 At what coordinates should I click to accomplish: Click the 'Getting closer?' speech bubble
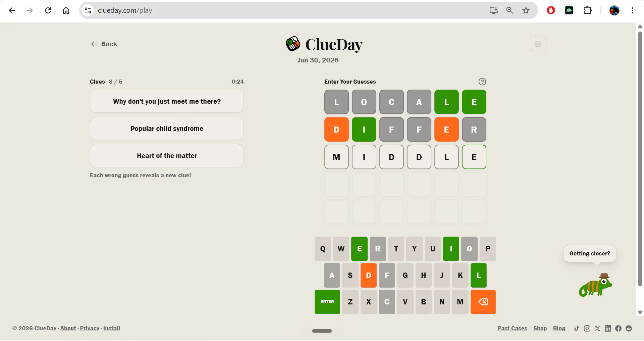(590, 253)
